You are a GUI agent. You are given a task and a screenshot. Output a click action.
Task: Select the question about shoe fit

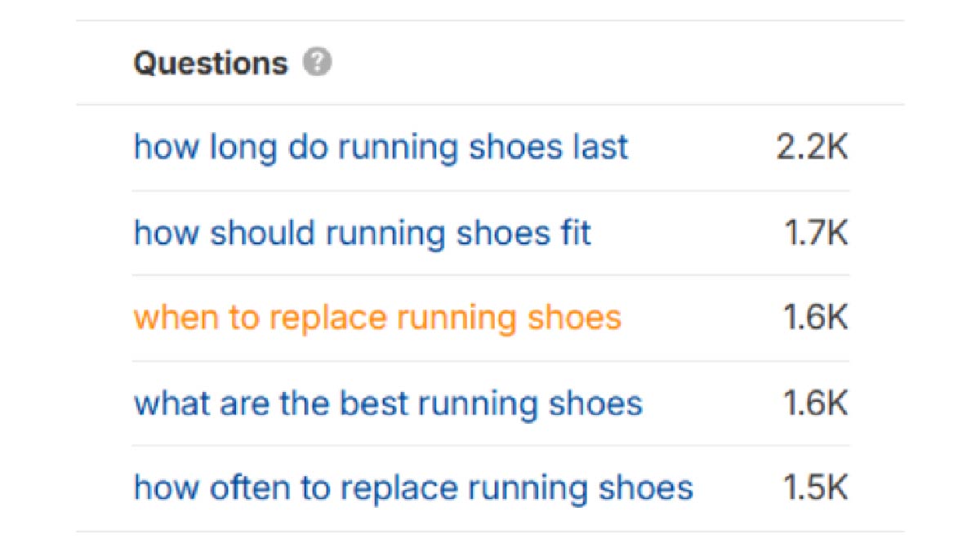tap(362, 233)
